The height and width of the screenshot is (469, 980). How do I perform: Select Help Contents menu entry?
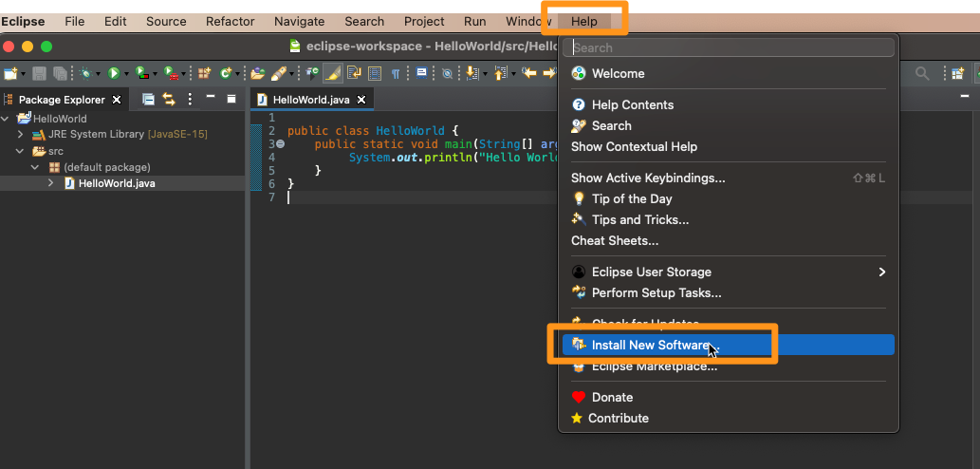point(729,104)
